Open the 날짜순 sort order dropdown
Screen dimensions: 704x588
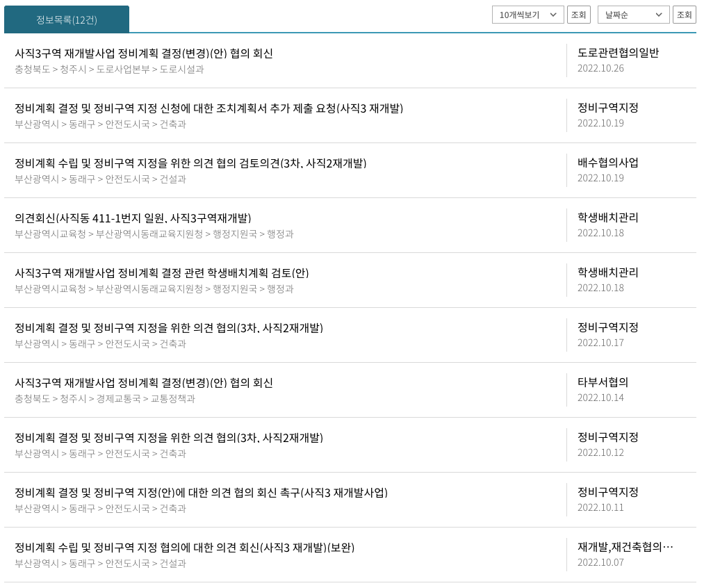(633, 15)
